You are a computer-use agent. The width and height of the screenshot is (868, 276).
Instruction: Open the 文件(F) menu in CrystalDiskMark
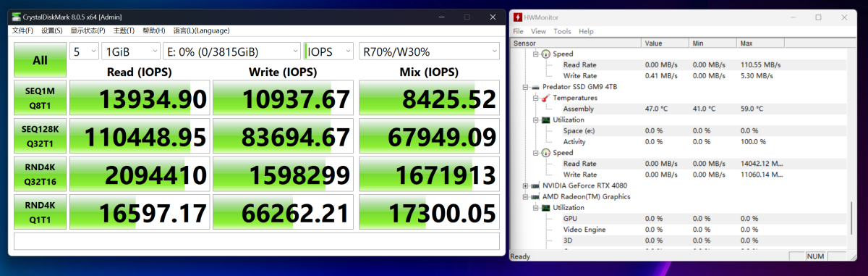click(22, 30)
